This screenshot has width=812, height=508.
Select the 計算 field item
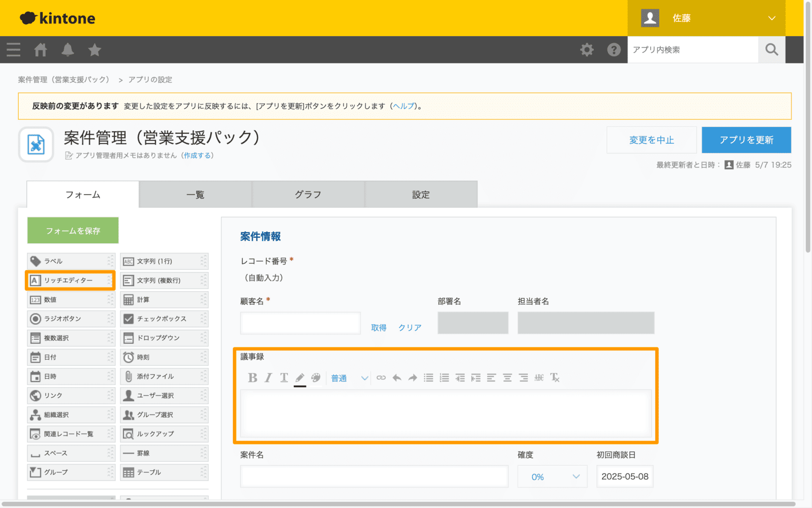pos(164,300)
